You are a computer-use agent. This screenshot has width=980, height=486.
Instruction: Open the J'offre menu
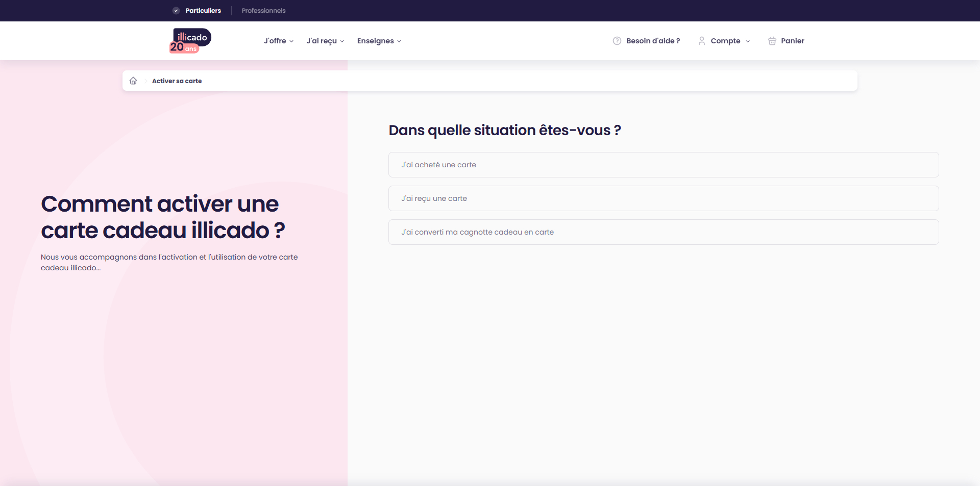(275, 41)
